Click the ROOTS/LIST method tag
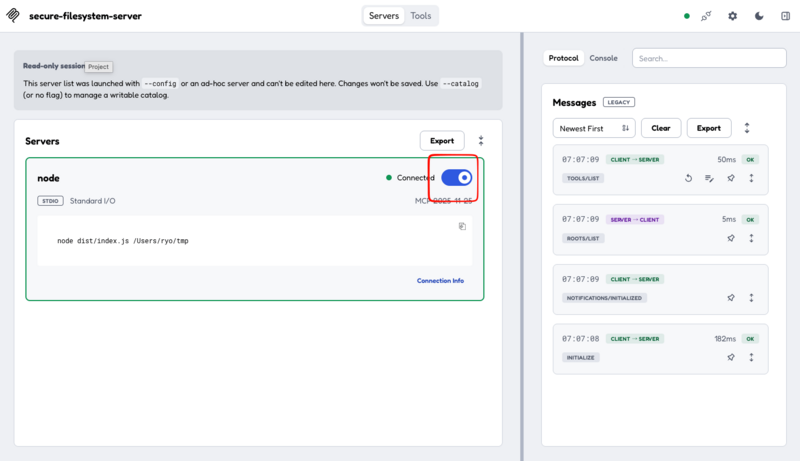 pyautogui.click(x=583, y=238)
